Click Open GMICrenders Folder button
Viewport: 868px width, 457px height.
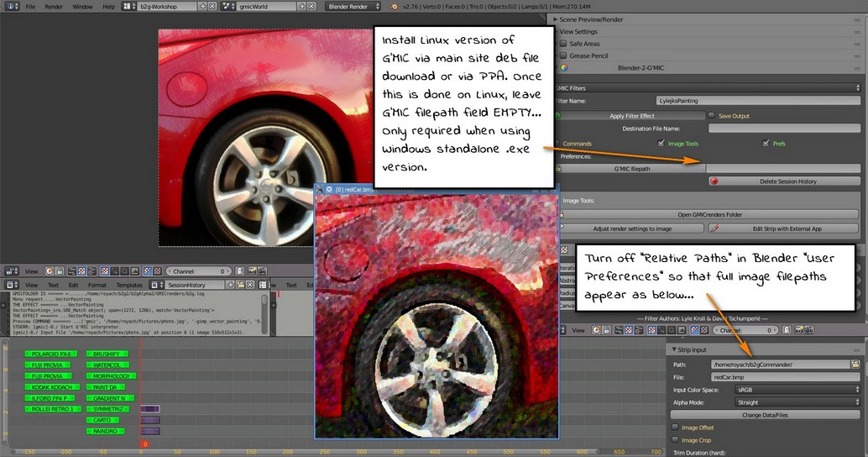[709, 214]
